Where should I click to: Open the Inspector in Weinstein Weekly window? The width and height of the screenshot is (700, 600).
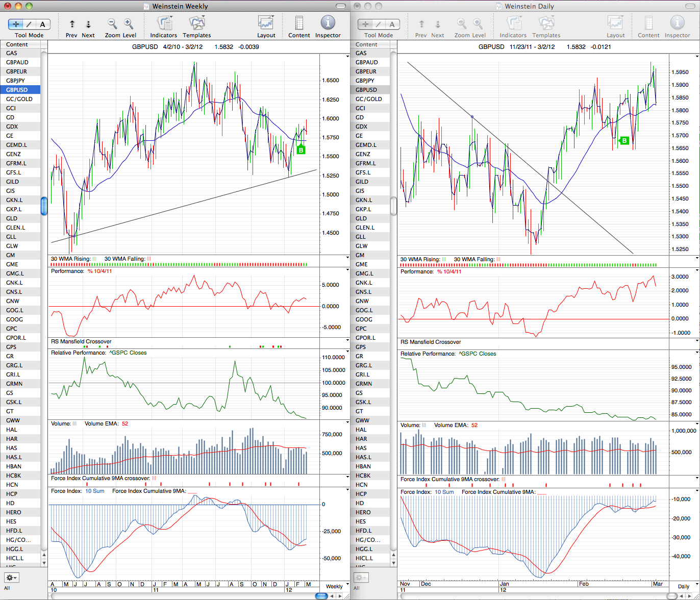(x=328, y=23)
